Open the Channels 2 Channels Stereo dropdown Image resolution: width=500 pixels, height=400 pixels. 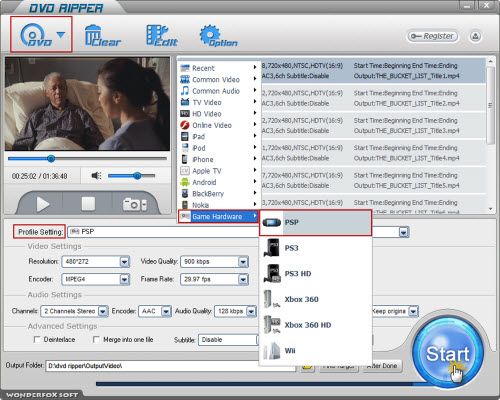click(103, 311)
